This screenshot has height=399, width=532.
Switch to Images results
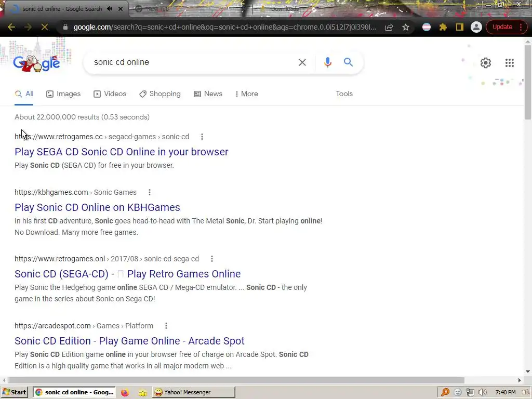tap(63, 94)
